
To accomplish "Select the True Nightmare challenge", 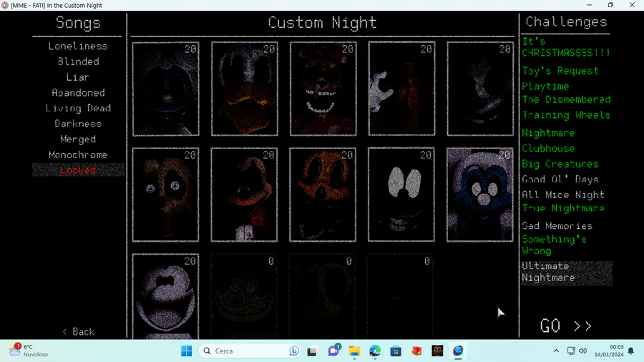I will coord(563,208).
